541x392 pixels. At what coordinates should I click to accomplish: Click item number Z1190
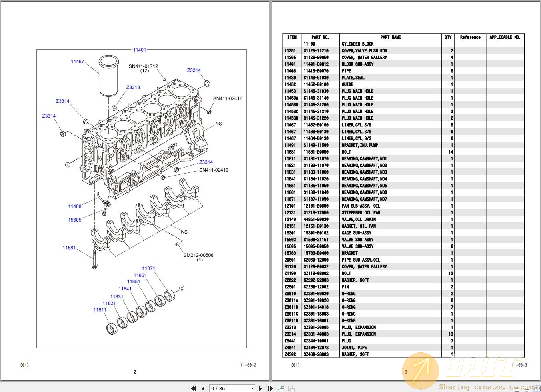(x=290, y=274)
